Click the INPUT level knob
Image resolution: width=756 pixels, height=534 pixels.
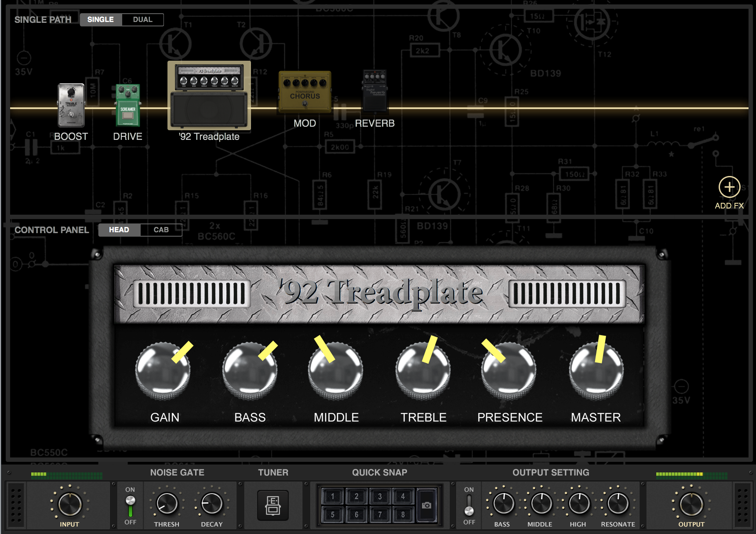click(x=70, y=504)
